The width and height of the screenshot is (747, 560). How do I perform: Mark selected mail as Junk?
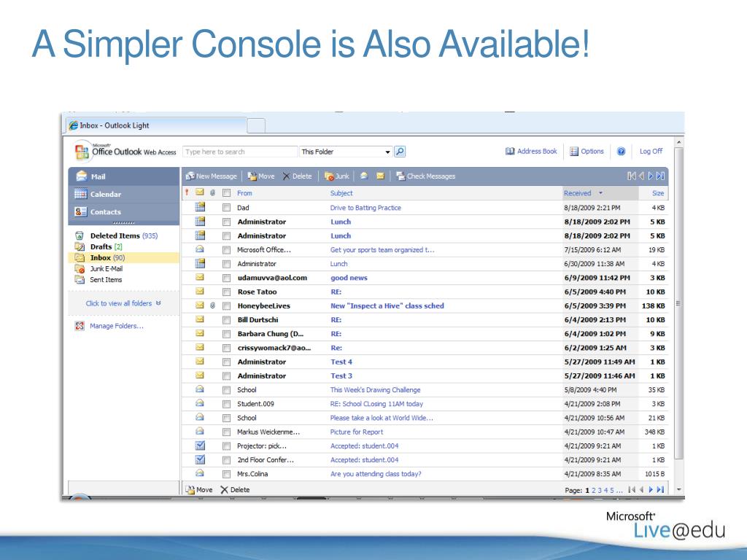coord(337,176)
